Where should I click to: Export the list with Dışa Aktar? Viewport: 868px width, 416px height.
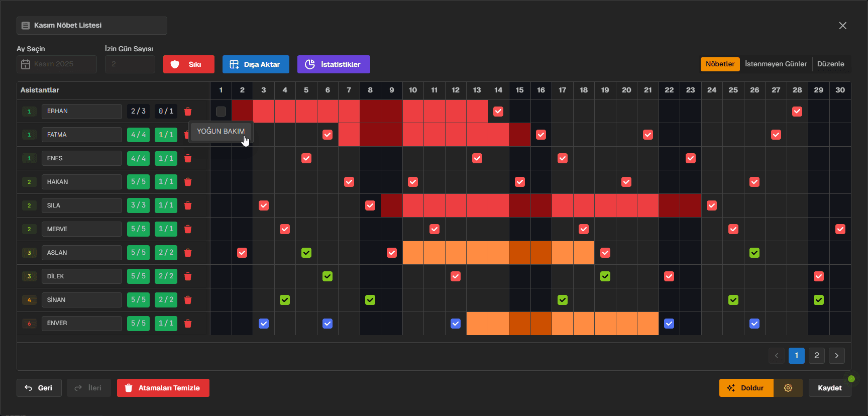[x=256, y=64]
